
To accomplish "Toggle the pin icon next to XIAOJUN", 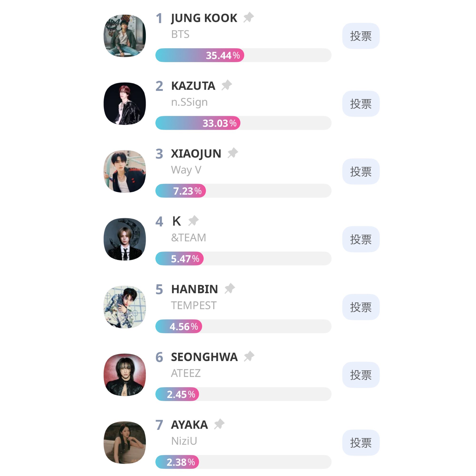I will [232, 153].
